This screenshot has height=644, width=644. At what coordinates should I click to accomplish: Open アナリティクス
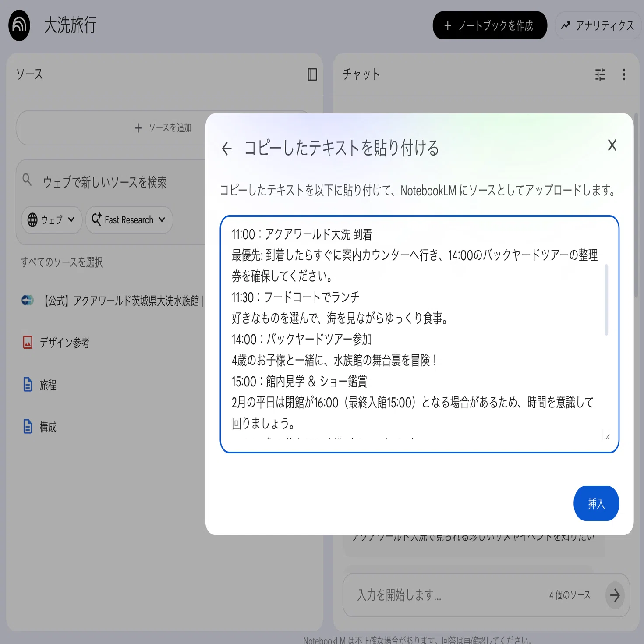pyautogui.click(x=598, y=25)
